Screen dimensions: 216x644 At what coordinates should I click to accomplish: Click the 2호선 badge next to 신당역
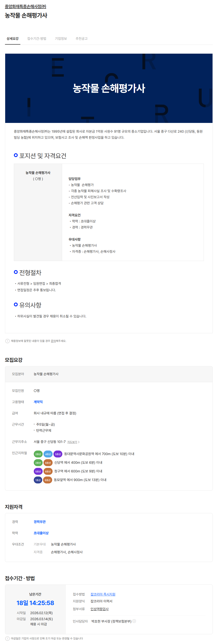pyautogui.click(x=38, y=463)
